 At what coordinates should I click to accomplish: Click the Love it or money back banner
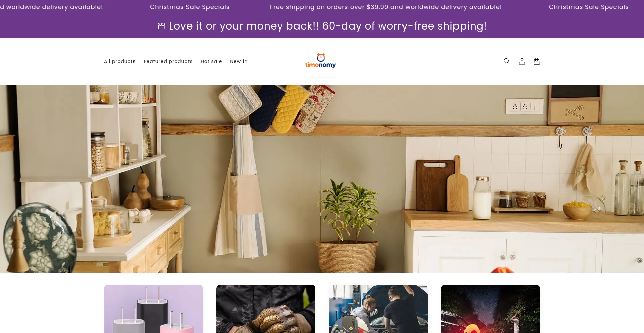(328, 26)
